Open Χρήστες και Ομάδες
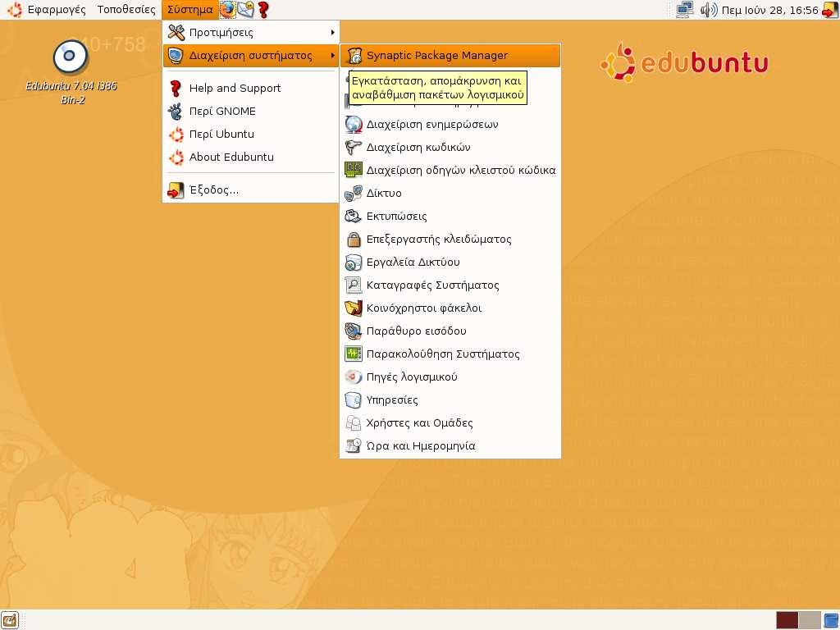This screenshot has width=840, height=630. 450,424
